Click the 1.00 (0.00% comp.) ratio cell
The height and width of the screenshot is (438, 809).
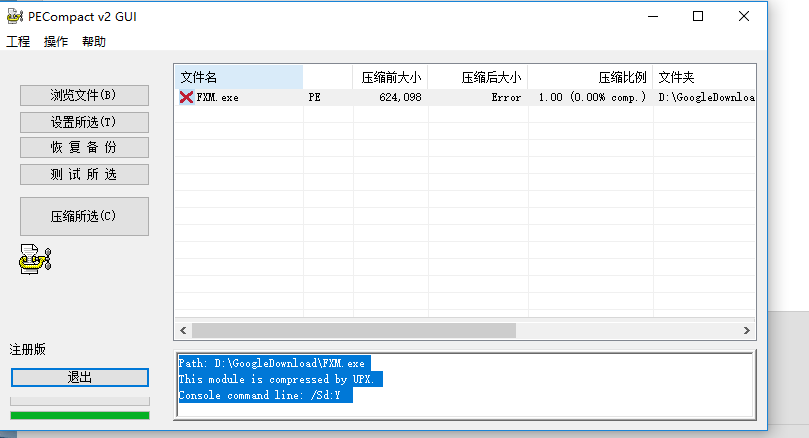(592, 97)
